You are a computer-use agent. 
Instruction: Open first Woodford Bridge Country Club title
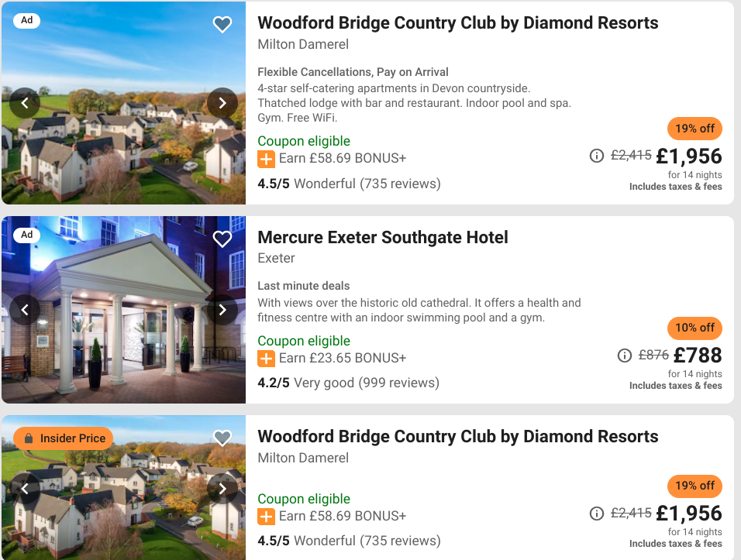coord(457,22)
